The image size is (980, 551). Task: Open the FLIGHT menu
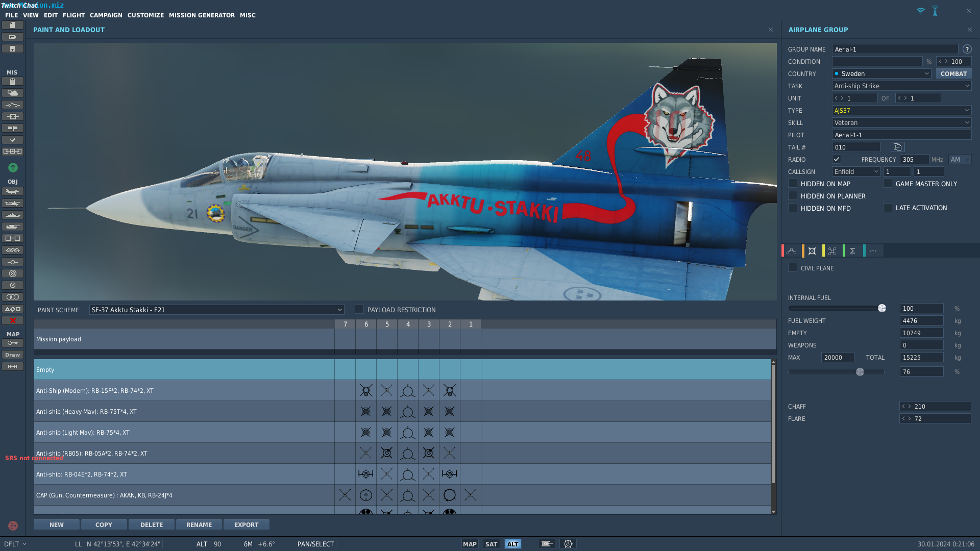tap(73, 15)
